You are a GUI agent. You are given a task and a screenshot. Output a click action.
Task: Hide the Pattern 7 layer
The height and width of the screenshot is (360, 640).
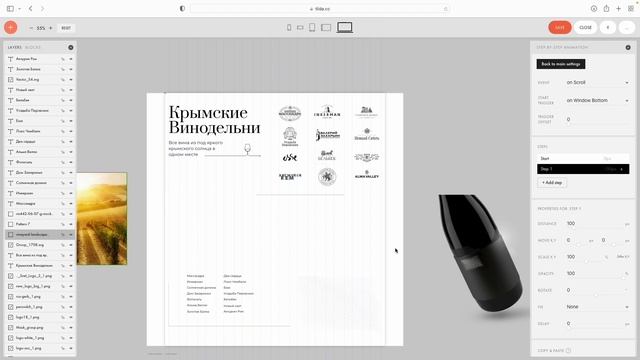71,224
